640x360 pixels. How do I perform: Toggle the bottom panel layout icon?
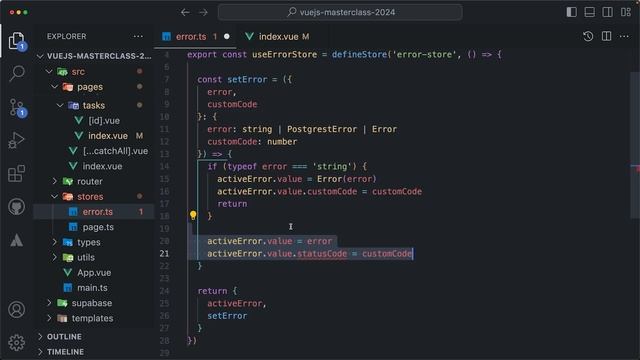click(x=589, y=12)
